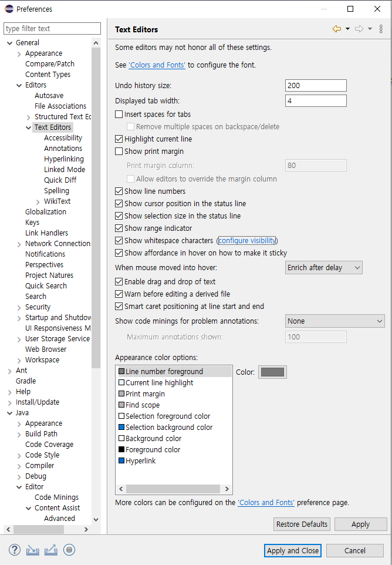Uncheck Show range indicator
The height and width of the screenshot is (565, 392).
tap(119, 228)
